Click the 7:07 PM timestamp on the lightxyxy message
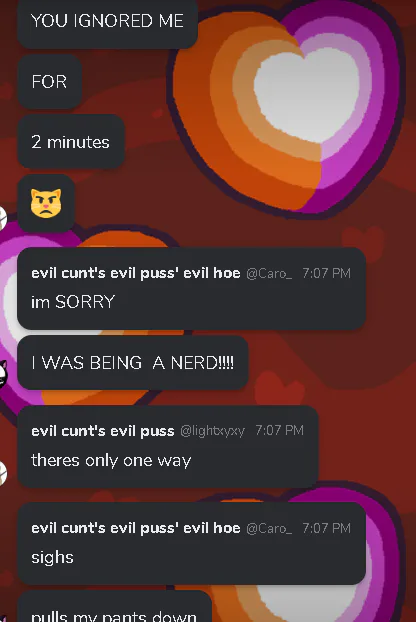The height and width of the screenshot is (622, 416). tap(279, 430)
